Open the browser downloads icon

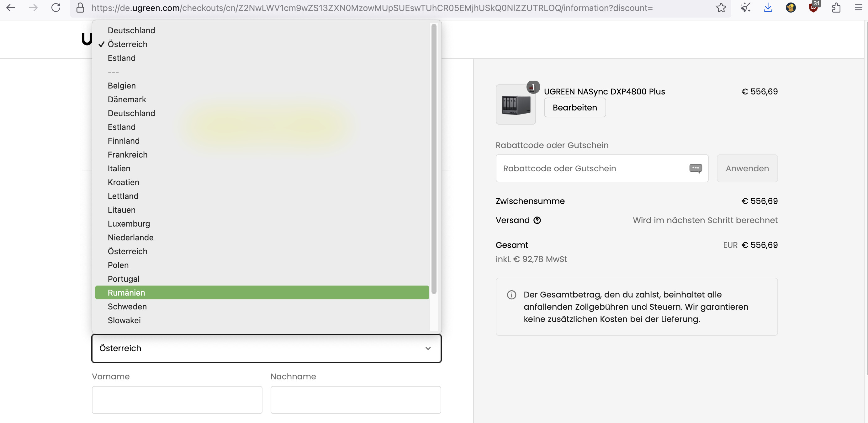tap(768, 8)
